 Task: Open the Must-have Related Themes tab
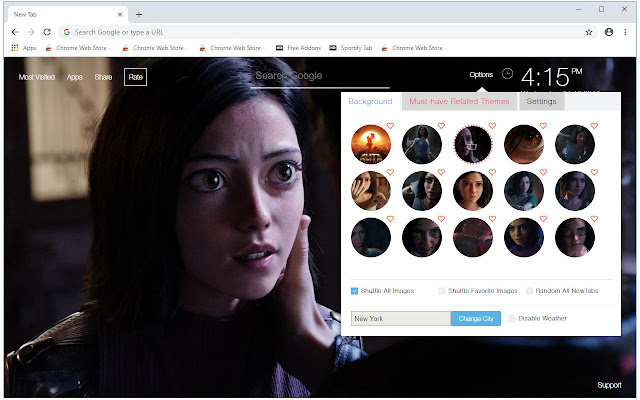point(459,101)
